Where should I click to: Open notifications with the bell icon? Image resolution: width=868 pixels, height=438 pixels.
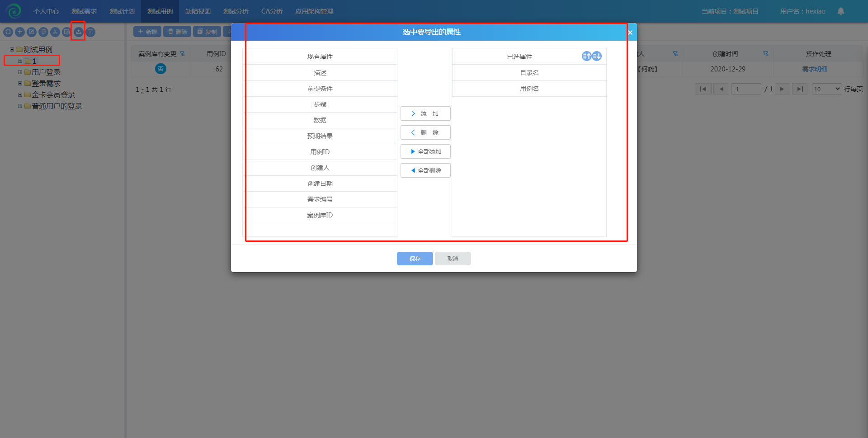tap(841, 11)
